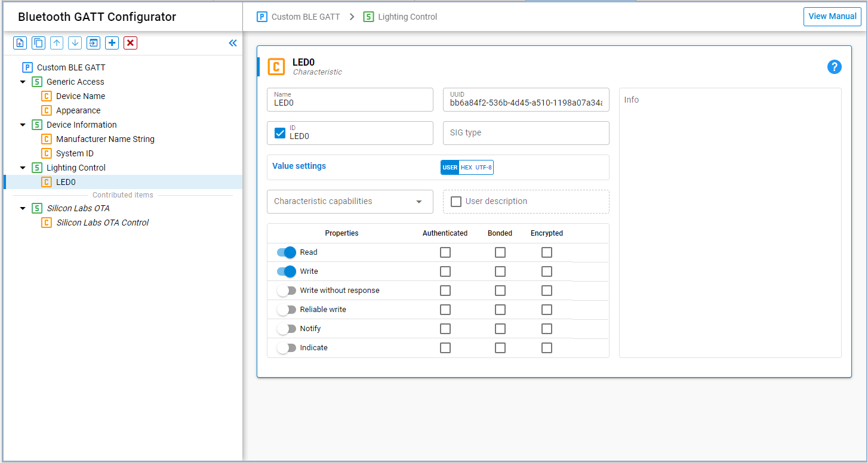
Task: Click the duplicate item toolbar icon
Action: click(x=38, y=43)
